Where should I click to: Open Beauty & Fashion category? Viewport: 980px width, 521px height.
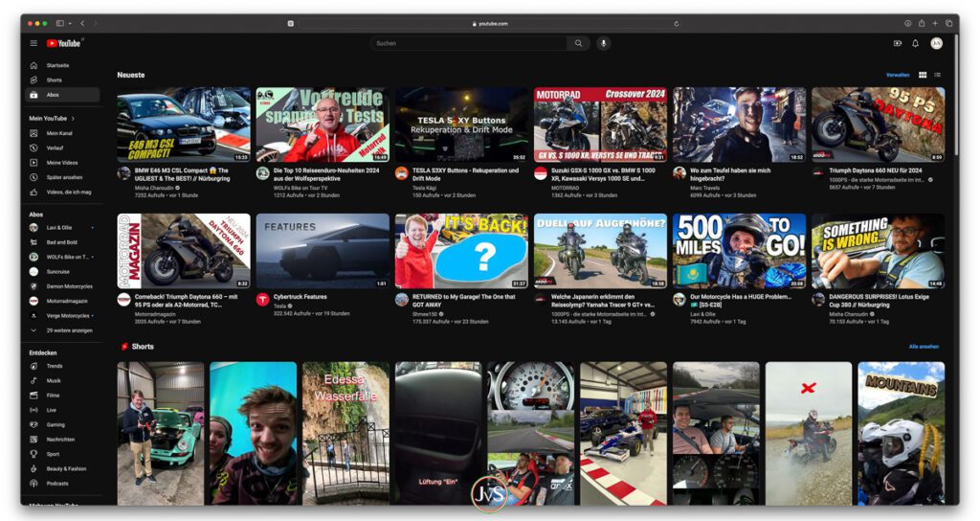click(x=62, y=468)
